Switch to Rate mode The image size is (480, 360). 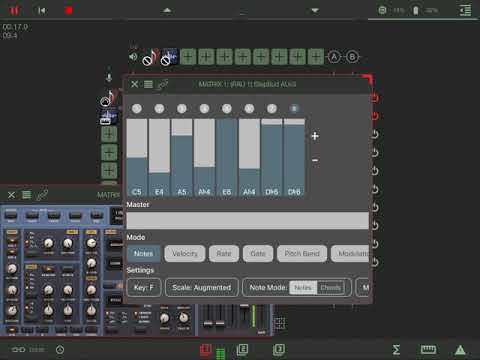pos(224,254)
